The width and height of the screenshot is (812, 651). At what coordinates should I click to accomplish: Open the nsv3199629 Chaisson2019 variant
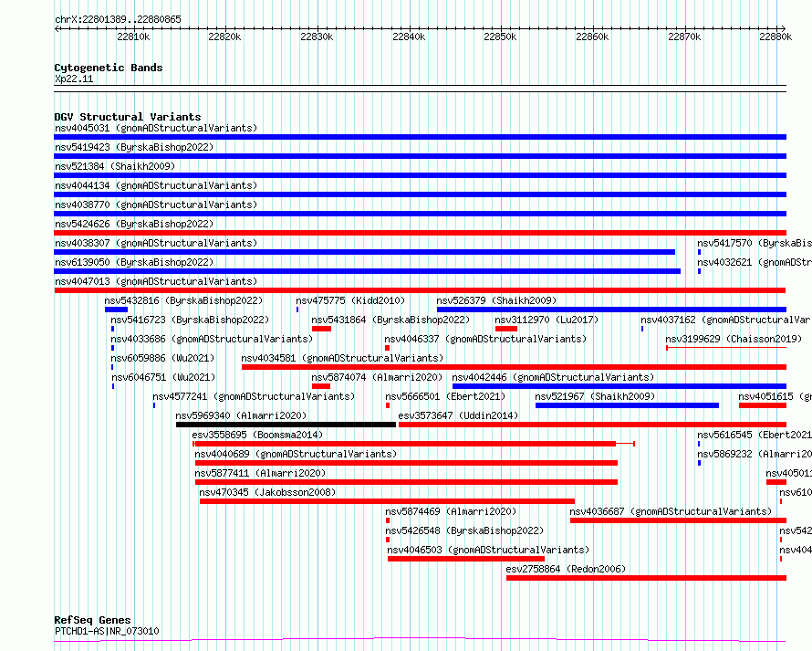click(734, 339)
